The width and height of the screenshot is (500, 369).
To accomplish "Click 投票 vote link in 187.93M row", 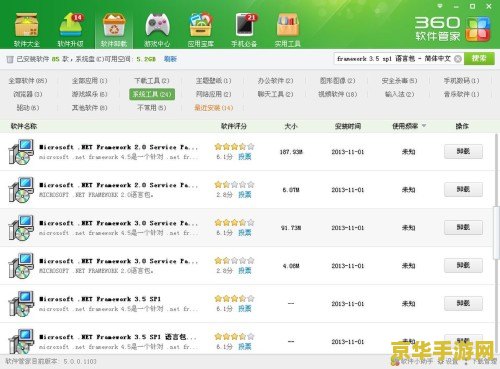I will (245, 157).
